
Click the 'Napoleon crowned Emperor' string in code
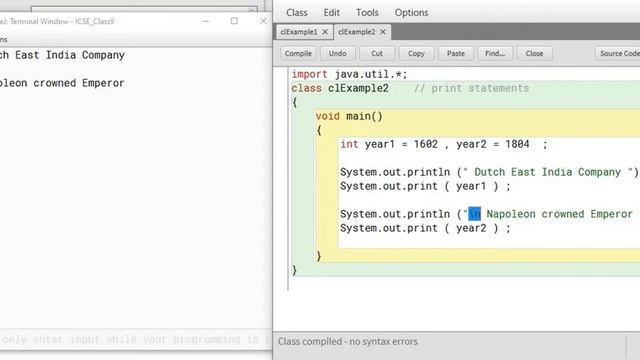click(559, 214)
